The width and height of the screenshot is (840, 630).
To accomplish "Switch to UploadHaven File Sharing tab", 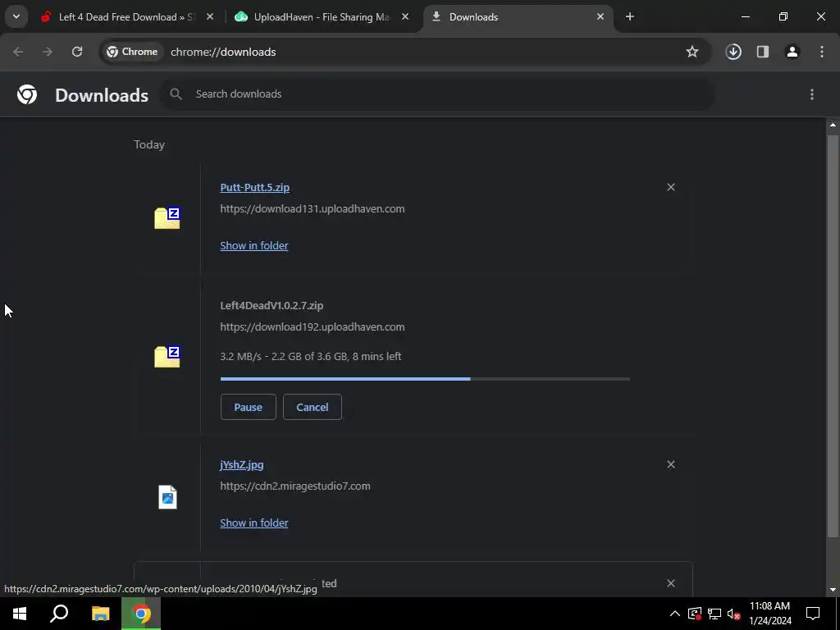I will tap(322, 17).
